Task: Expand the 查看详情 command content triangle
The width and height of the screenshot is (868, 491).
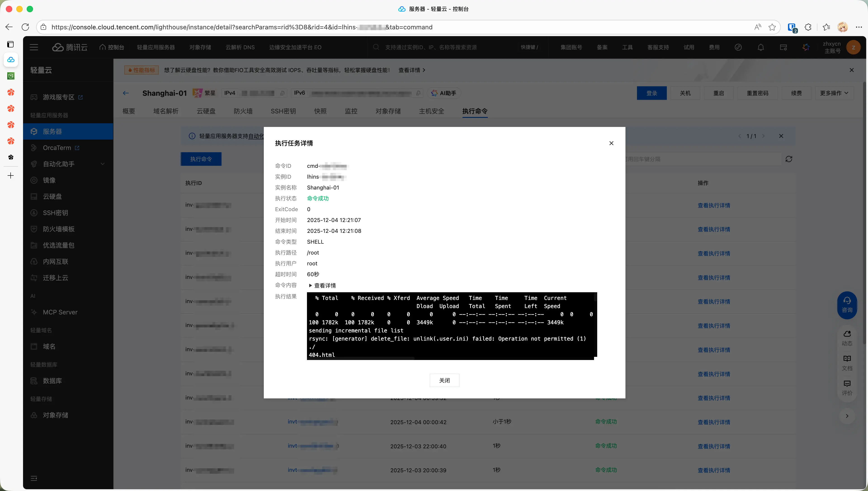Action: (311, 285)
